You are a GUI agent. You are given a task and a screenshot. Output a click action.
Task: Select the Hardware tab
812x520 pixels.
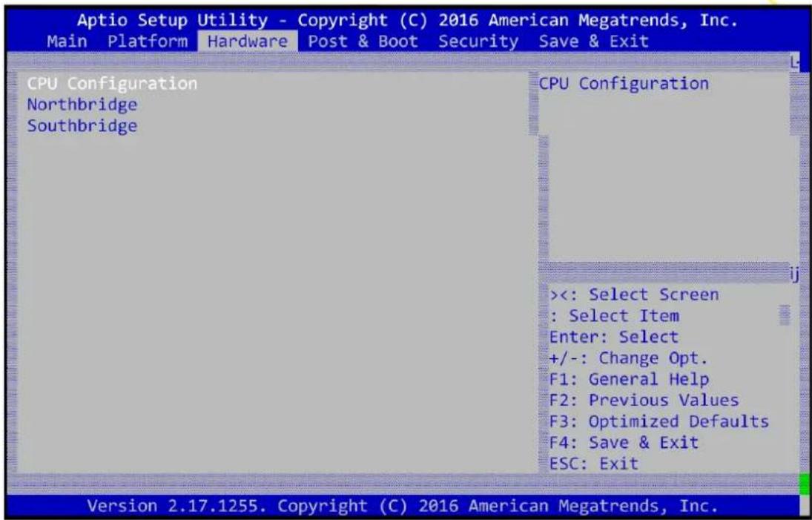pos(248,42)
